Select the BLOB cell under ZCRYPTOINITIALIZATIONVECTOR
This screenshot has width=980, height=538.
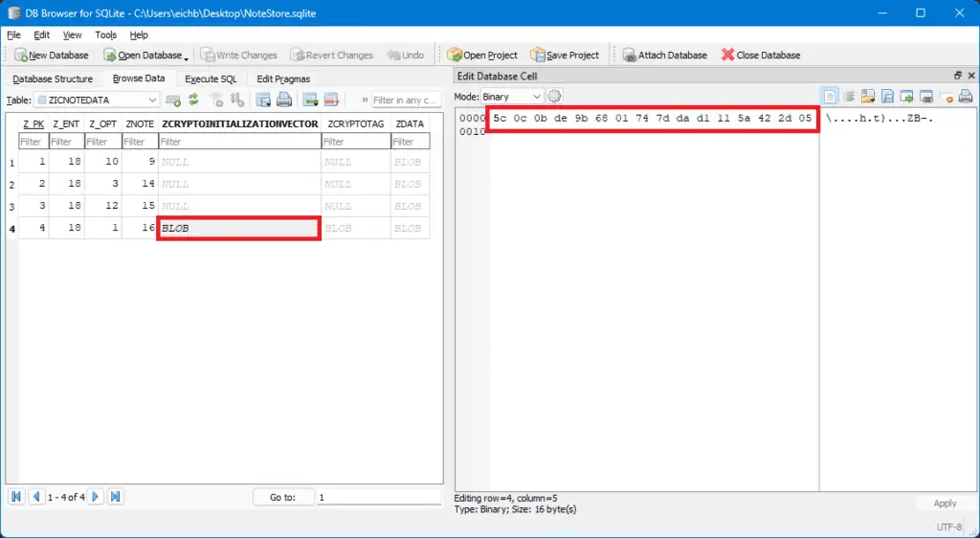point(238,228)
